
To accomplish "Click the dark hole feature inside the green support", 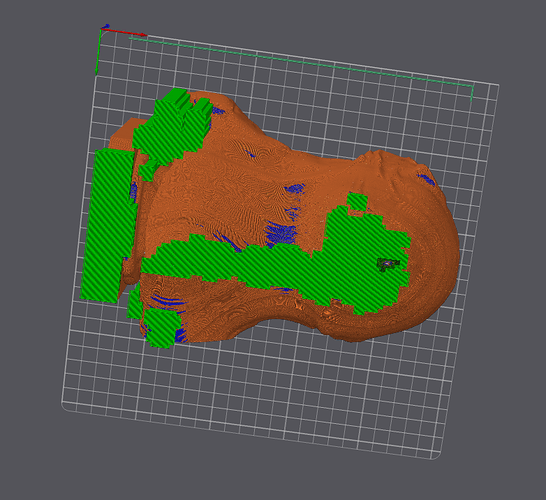I will [388, 264].
